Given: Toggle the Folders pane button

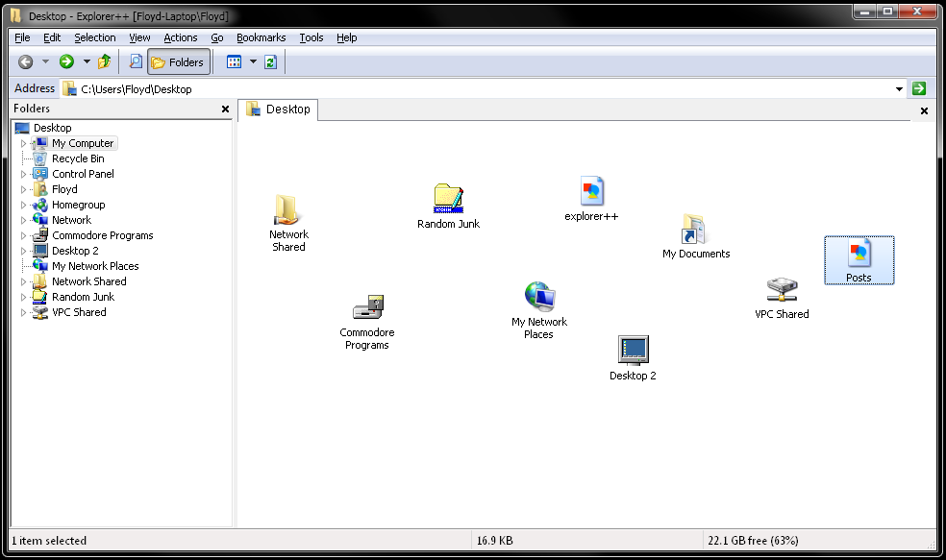Looking at the screenshot, I should pyautogui.click(x=179, y=62).
